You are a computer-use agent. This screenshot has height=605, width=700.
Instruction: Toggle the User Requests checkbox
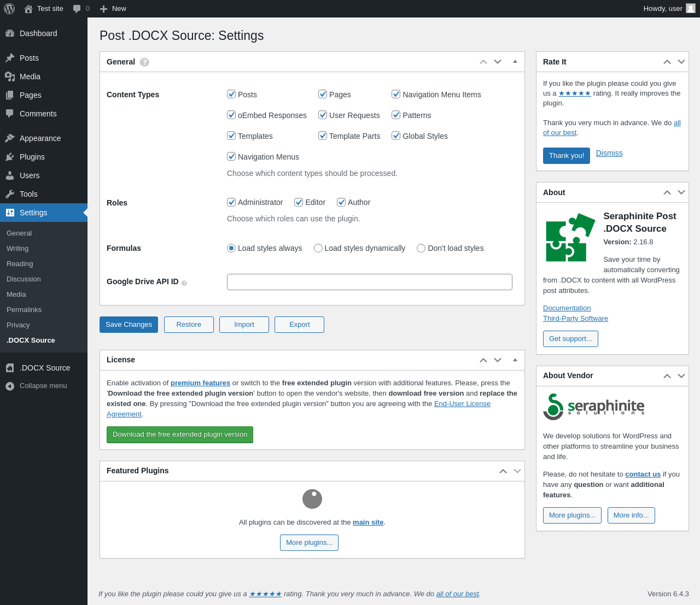(x=323, y=115)
